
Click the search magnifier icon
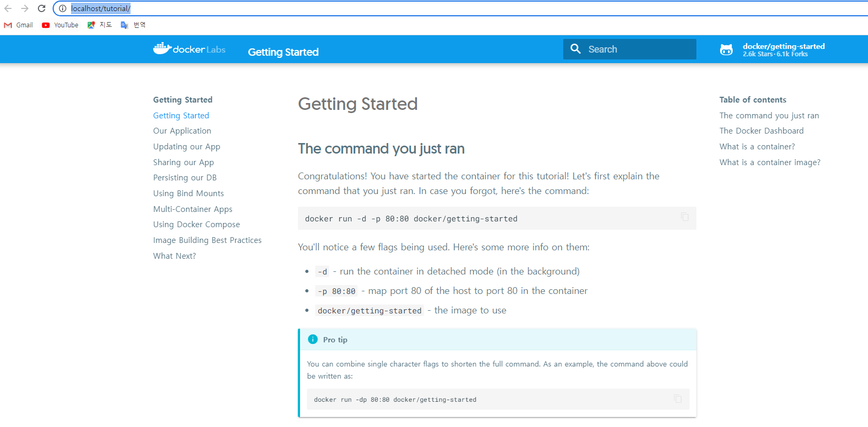pyautogui.click(x=575, y=49)
